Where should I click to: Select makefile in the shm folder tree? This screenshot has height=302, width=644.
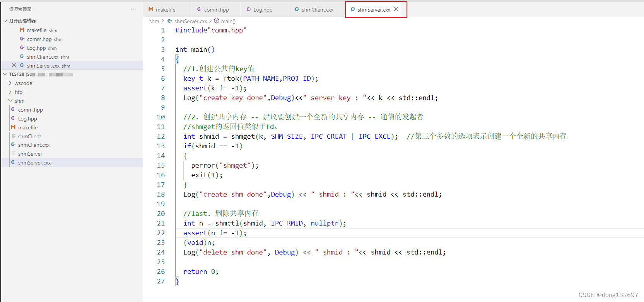pyautogui.click(x=72, y=127)
